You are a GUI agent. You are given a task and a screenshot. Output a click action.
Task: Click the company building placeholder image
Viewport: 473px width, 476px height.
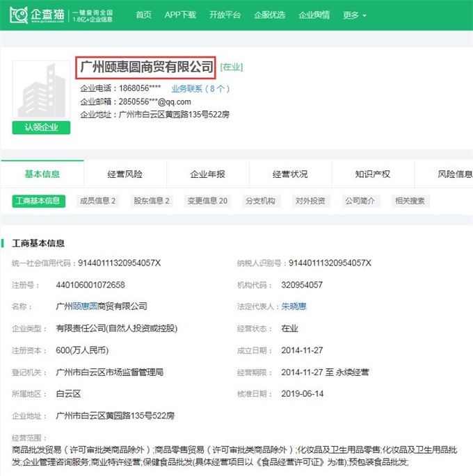[41, 91]
